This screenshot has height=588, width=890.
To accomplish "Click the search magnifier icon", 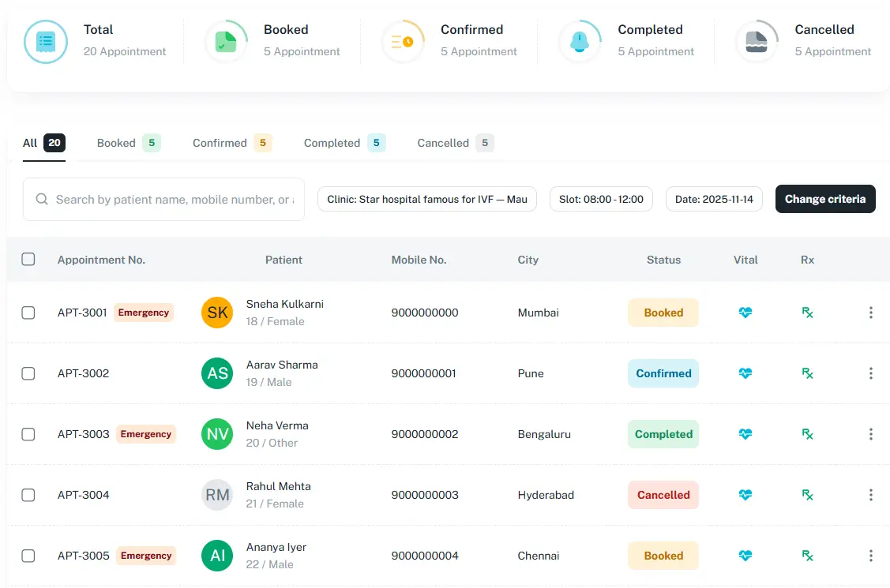I will 41,199.
